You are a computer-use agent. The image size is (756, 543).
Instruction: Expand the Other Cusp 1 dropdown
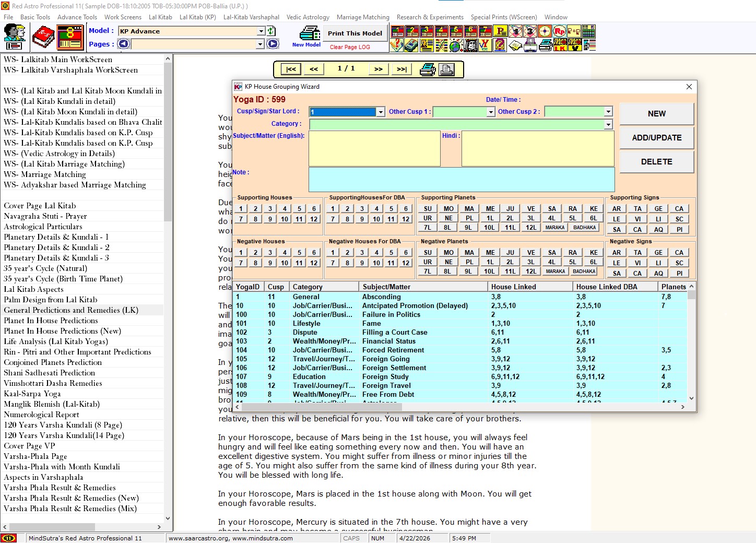[x=491, y=112]
